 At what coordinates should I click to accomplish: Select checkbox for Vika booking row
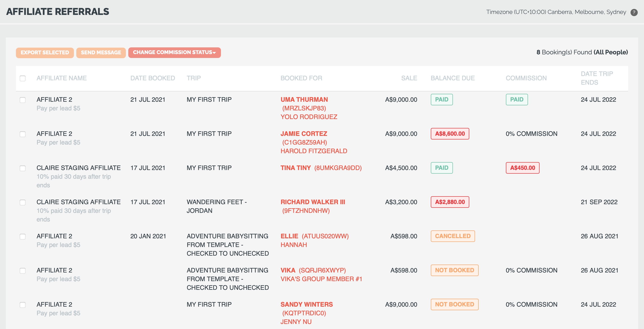click(x=23, y=271)
